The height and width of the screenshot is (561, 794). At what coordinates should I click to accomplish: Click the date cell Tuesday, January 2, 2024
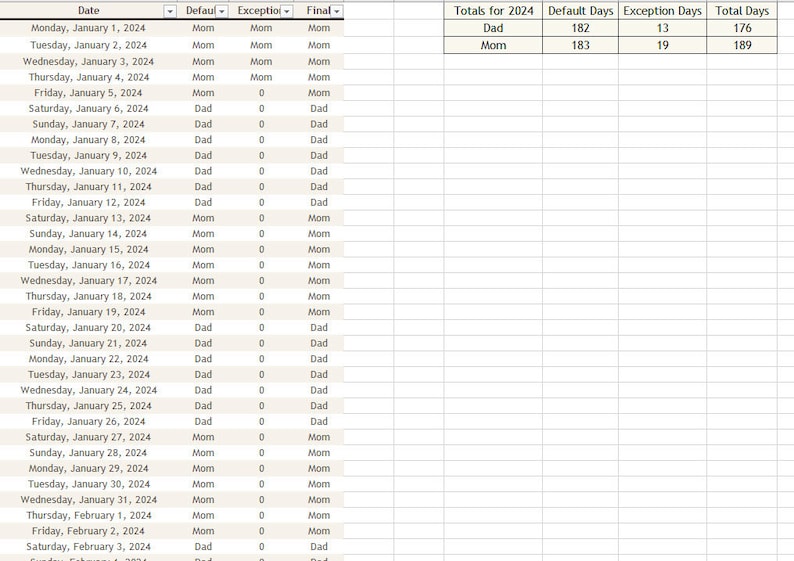(x=89, y=45)
